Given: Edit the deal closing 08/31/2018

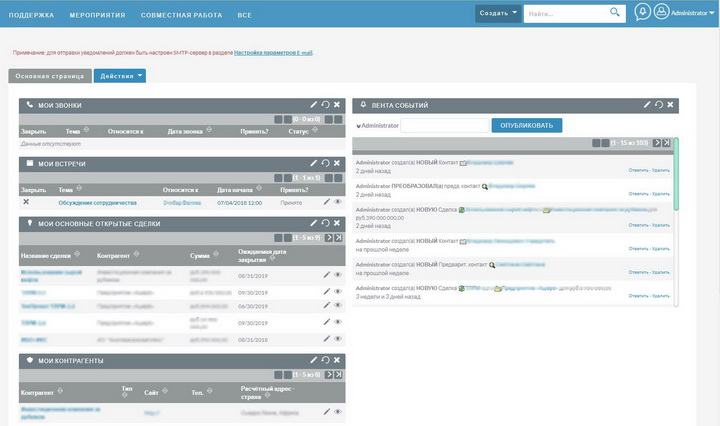Looking at the screenshot, I should pos(326,339).
